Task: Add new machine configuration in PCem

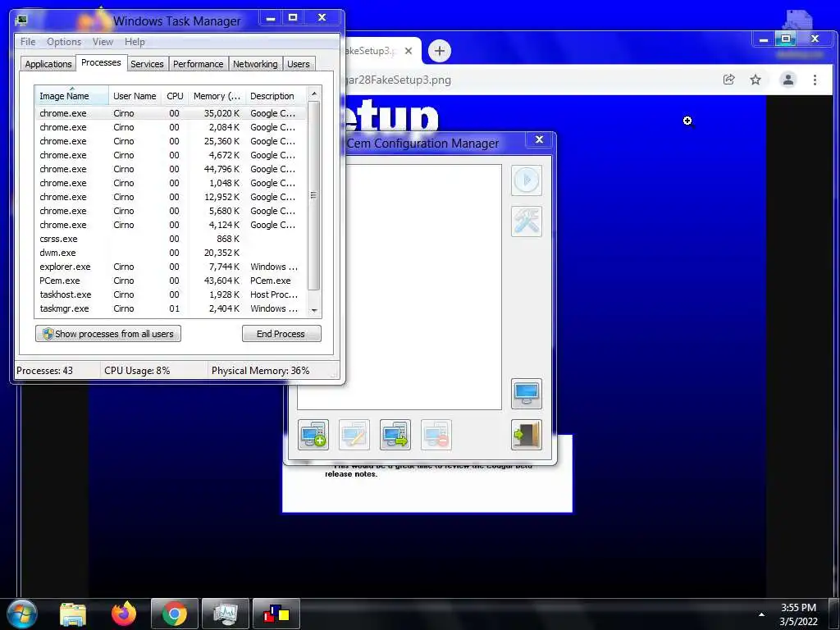Action: (313, 435)
